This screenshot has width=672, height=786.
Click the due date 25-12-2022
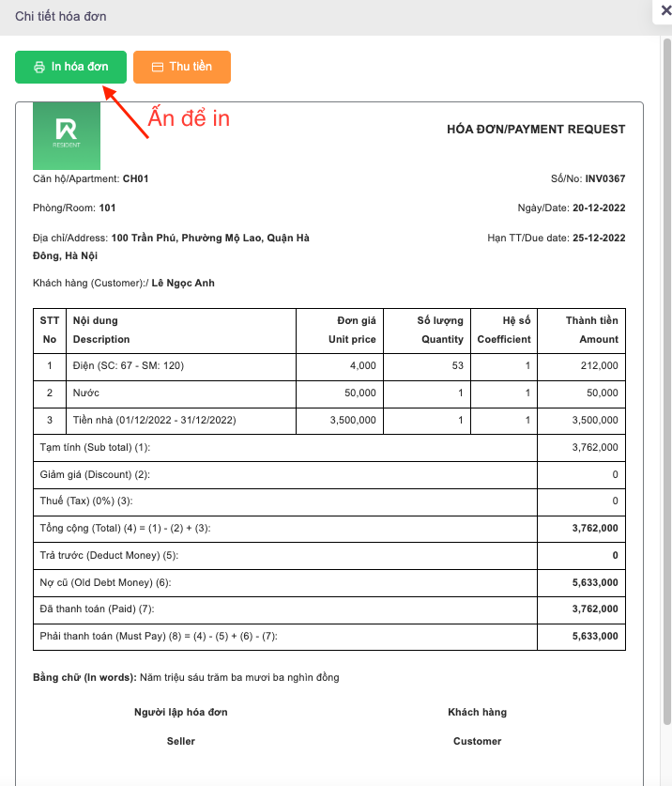pyautogui.click(x=599, y=239)
